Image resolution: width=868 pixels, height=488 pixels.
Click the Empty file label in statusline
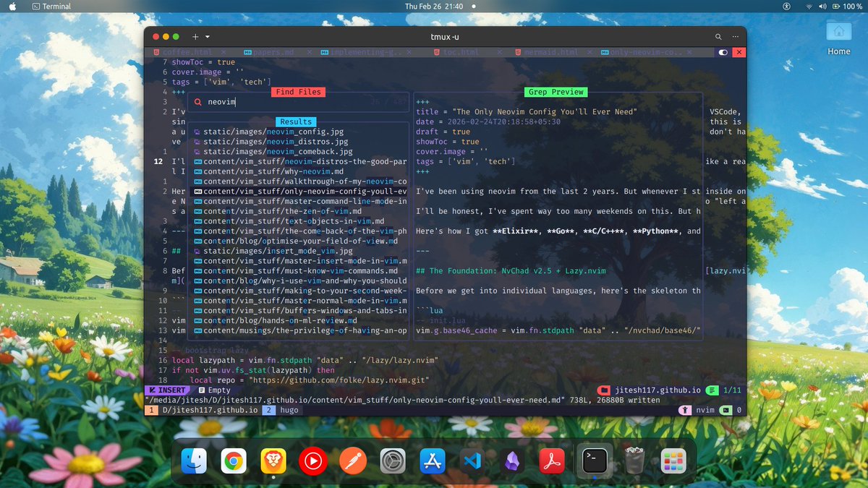(x=214, y=390)
